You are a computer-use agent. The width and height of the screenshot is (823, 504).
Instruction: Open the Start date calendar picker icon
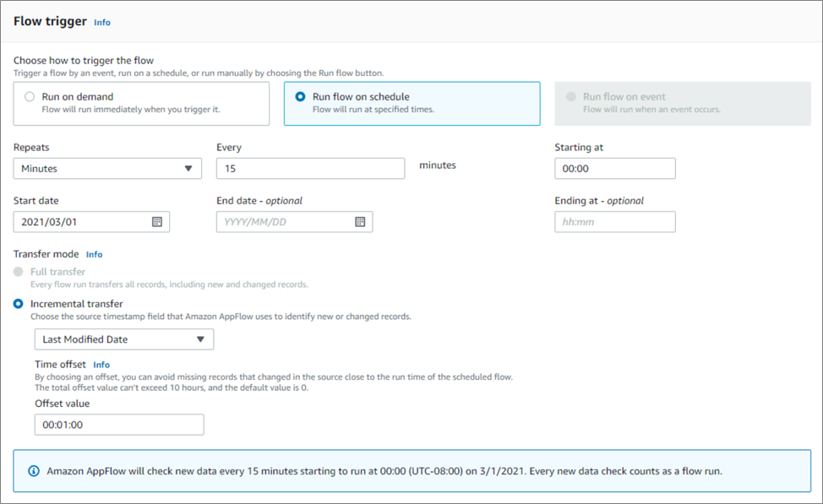pos(157,222)
